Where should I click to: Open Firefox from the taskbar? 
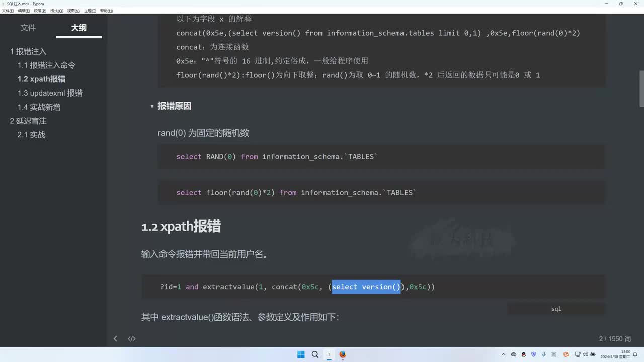click(x=343, y=354)
